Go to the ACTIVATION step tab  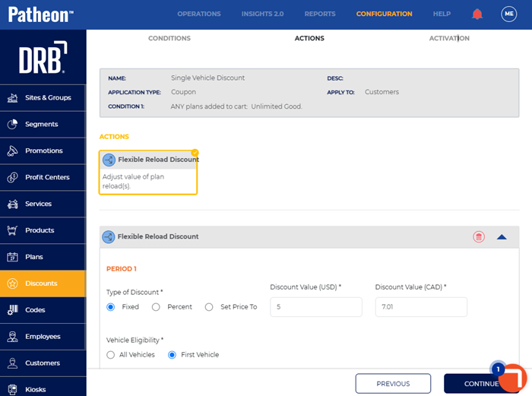click(x=449, y=38)
